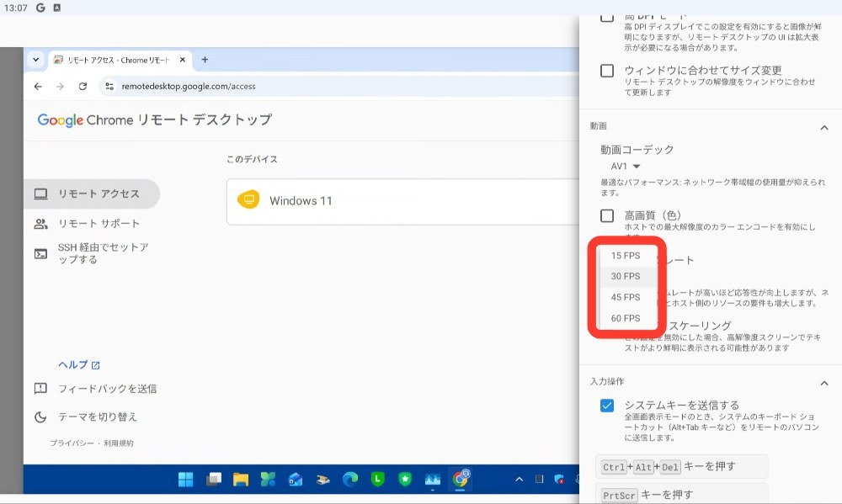Click フィードバックを送信

point(107,389)
